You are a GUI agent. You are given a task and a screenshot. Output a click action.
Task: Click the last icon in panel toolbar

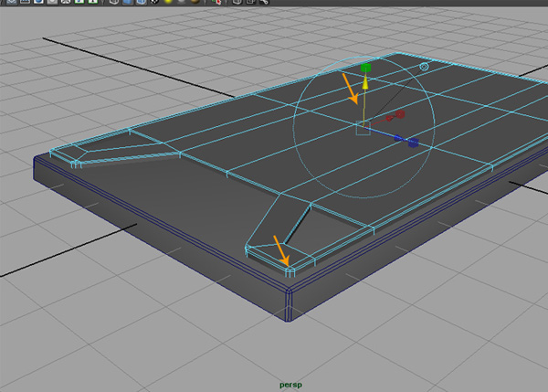click(x=264, y=3)
